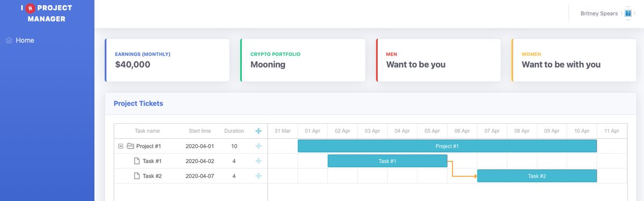The width and height of the screenshot is (644, 201).
Task: Click the Task #1 file icon
Action: [137, 161]
